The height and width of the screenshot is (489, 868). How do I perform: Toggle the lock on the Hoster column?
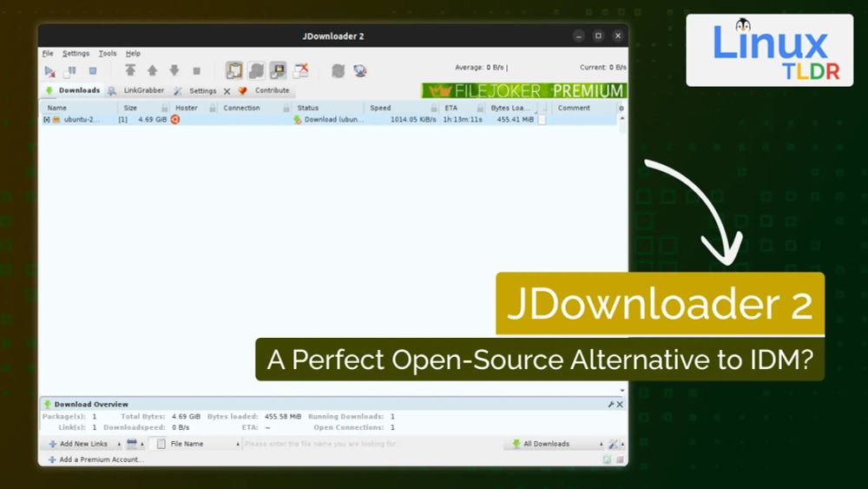click(213, 108)
